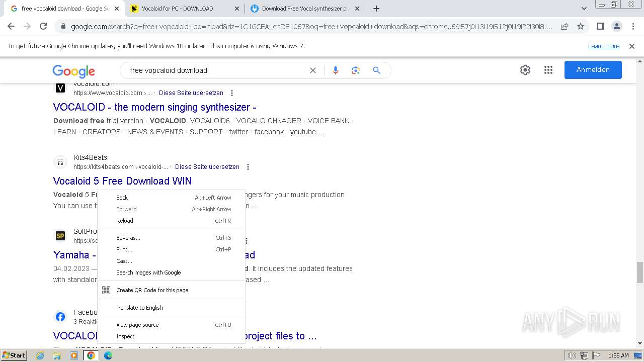Open a new tab with the plus icon
Image resolution: width=644 pixels, height=362 pixels.
coord(376,9)
